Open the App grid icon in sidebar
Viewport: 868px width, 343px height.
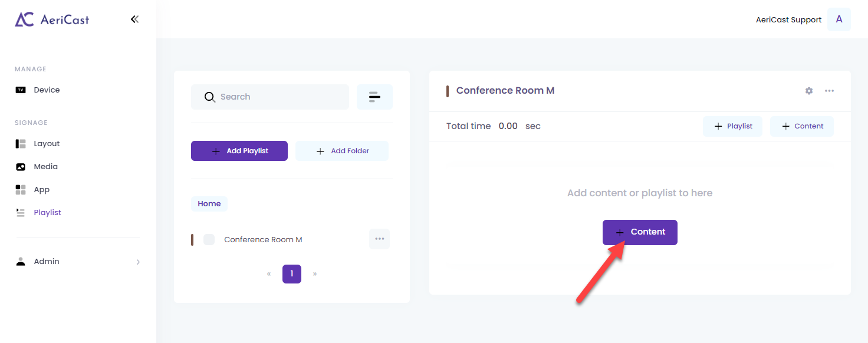coord(21,190)
